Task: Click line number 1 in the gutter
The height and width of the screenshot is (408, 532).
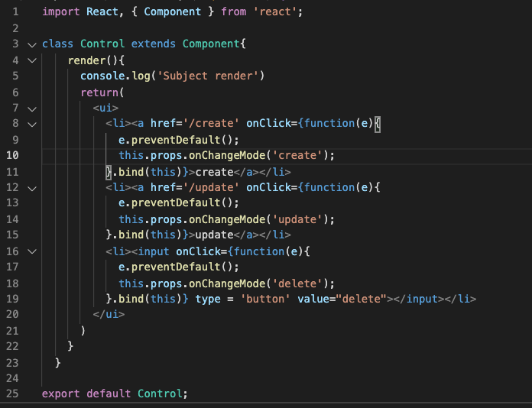Action: click(x=15, y=12)
